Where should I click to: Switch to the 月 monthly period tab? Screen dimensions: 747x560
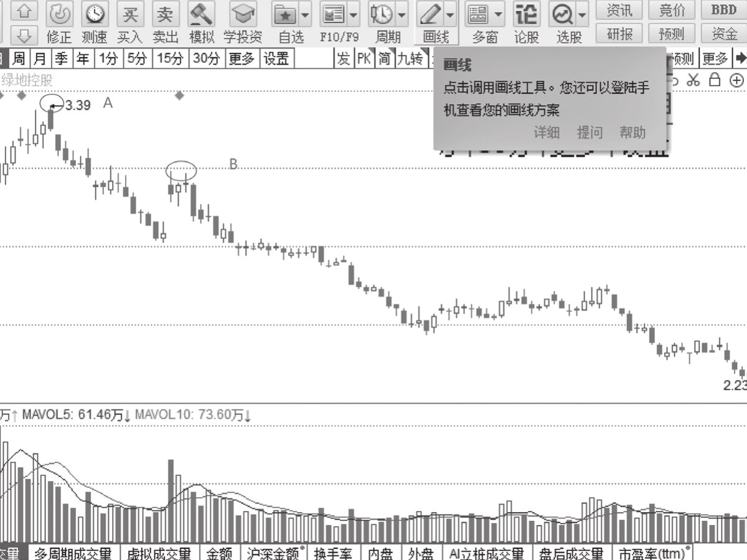(x=40, y=59)
